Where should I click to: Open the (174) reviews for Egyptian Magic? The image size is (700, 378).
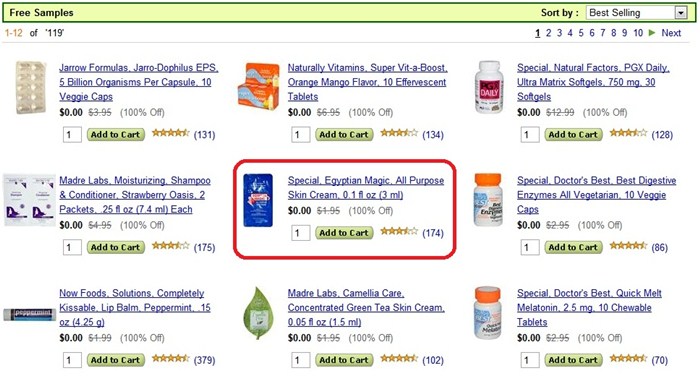tap(433, 233)
